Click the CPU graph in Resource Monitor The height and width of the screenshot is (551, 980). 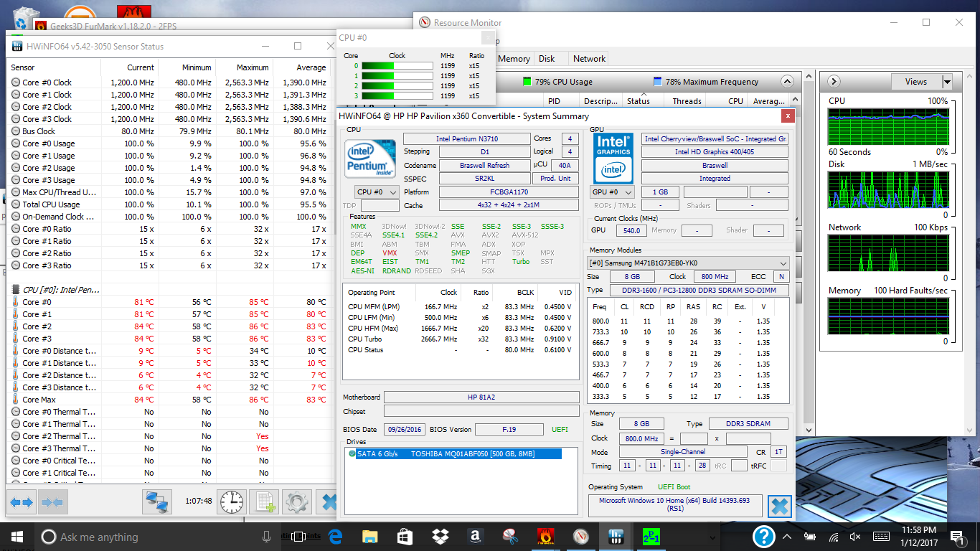(887, 126)
